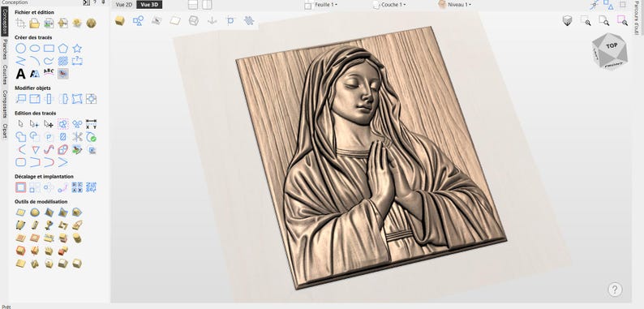Select the Draw Star tool
The width and height of the screenshot is (644, 309).
pos(77,49)
